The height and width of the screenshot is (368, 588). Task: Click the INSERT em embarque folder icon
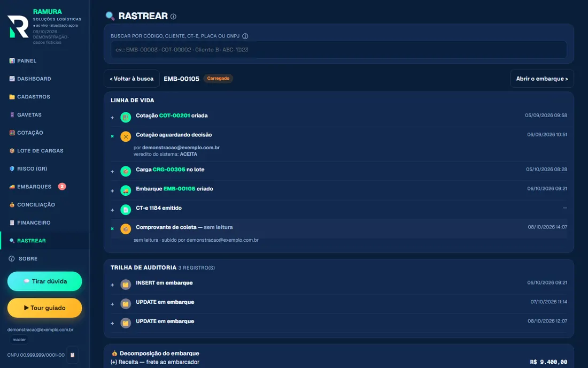(126, 285)
